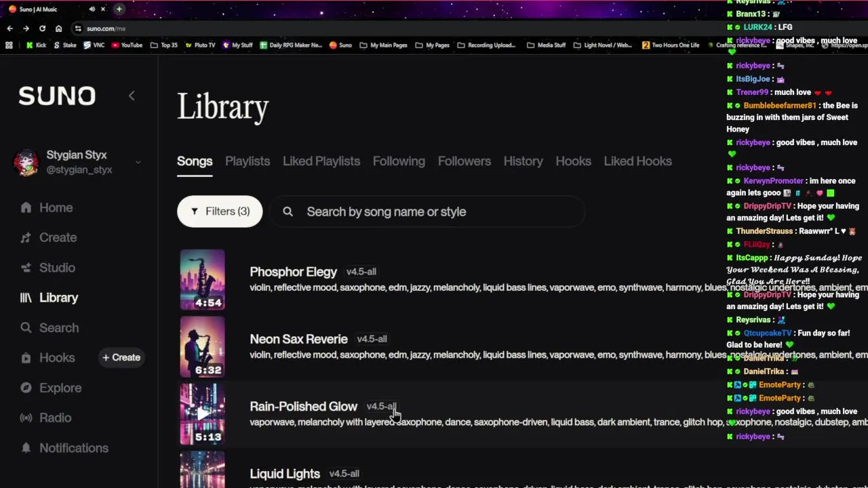
Task: Select Library in the sidebar
Action: pos(58,298)
